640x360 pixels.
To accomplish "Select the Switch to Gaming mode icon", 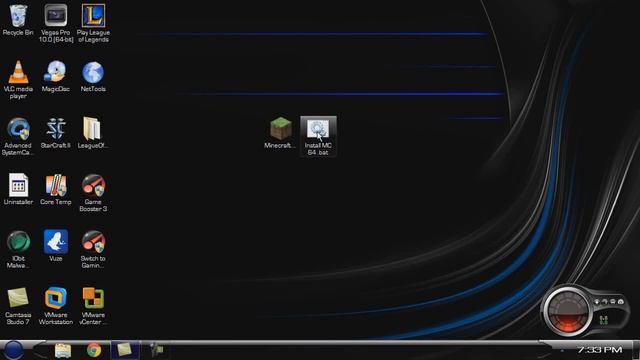I will click(x=93, y=249).
